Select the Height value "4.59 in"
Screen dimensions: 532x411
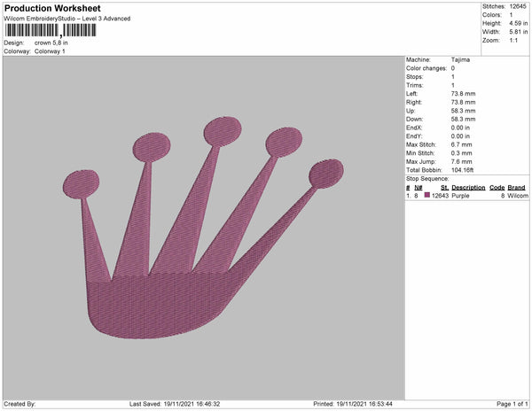tap(519, 23)
